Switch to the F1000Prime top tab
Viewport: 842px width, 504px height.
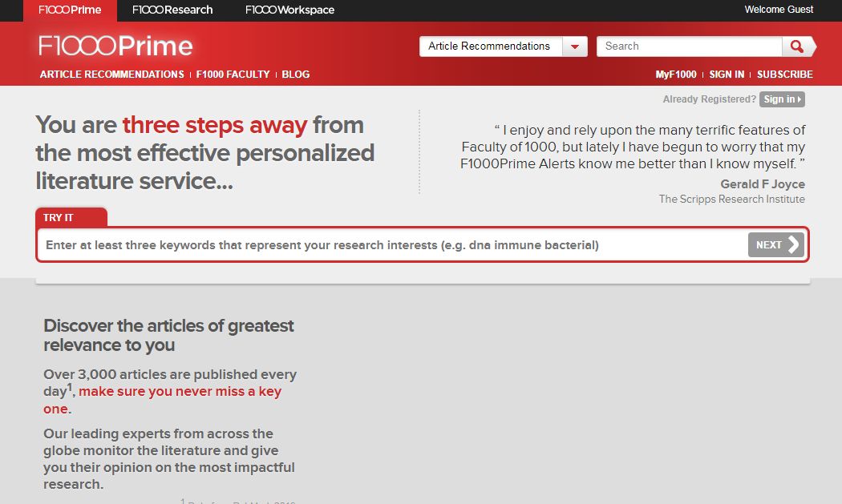[x=70, y=10]
